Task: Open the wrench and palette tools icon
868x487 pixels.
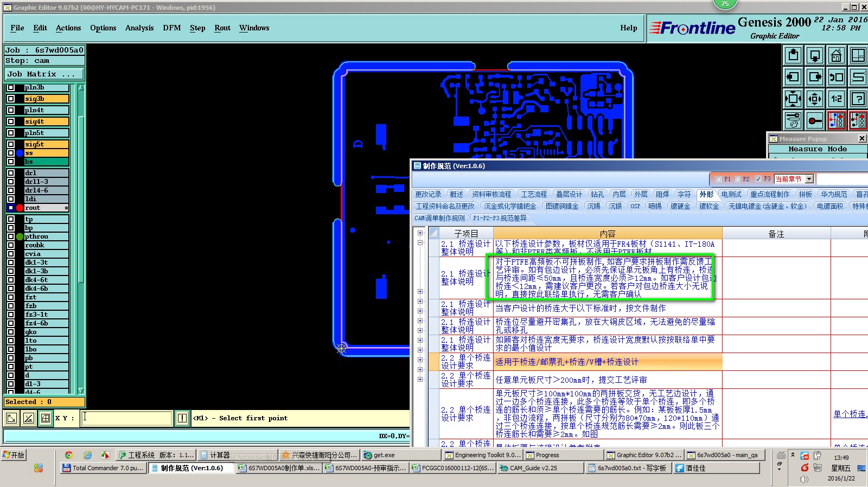Action: (x=793, y=120)
